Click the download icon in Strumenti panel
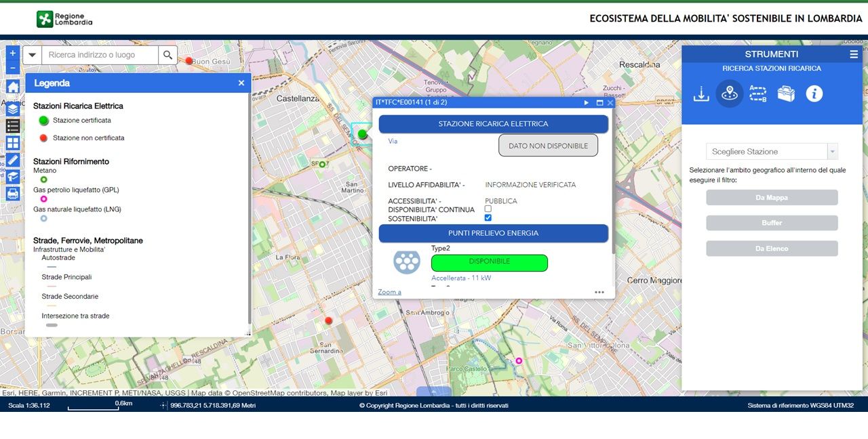The image size is (868, 439). [x=701, y=93]
